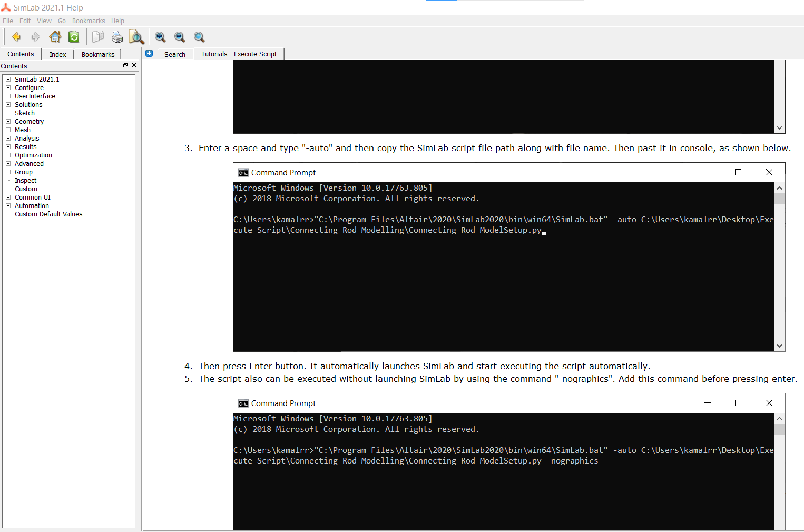Switch to the Contents tab
The image size is (804, 532).
tap(21, 54)
